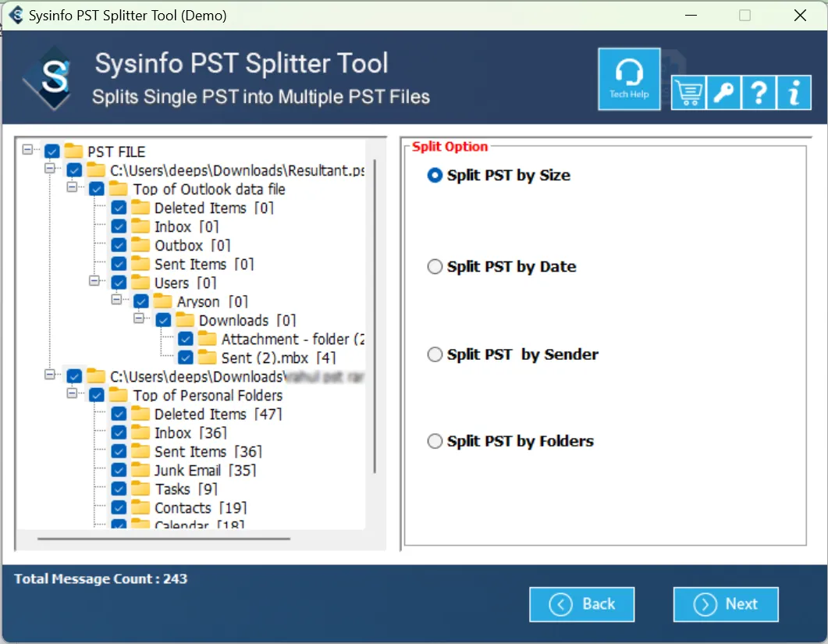
Task: Click the Downloads [0] folder icon
Action: (x=185, y=320)
